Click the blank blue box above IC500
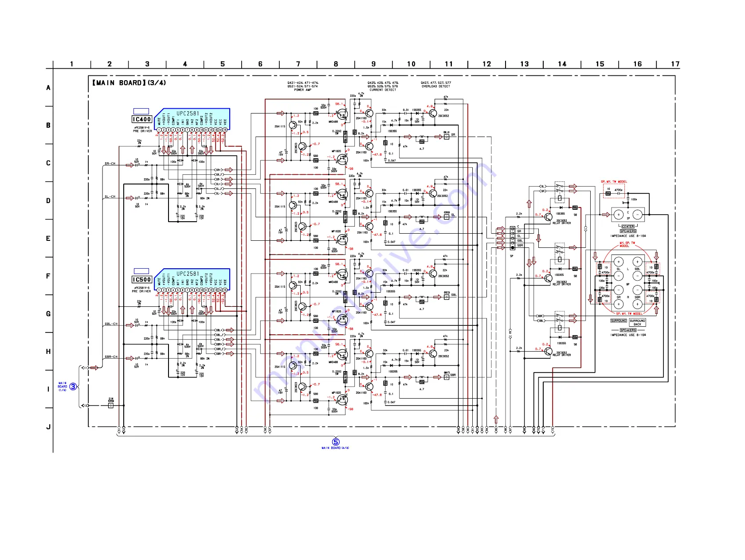745x560 pixels. [x=141, y=271]
